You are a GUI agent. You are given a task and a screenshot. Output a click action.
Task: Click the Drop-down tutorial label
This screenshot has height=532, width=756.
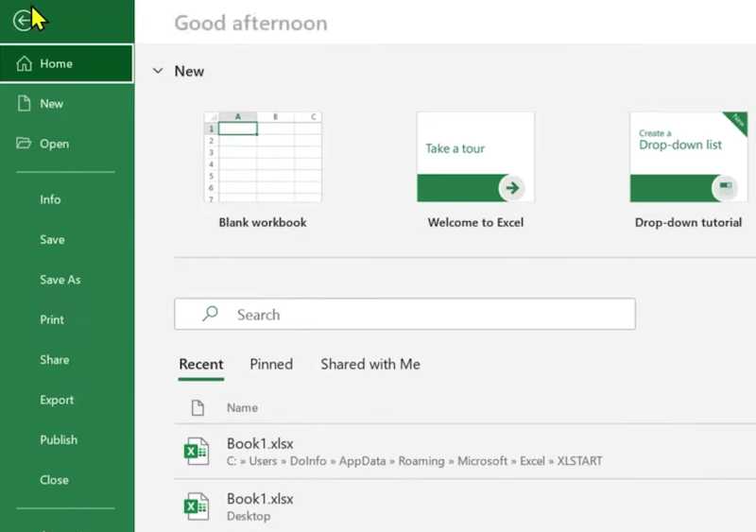click(x=689, y=222)
